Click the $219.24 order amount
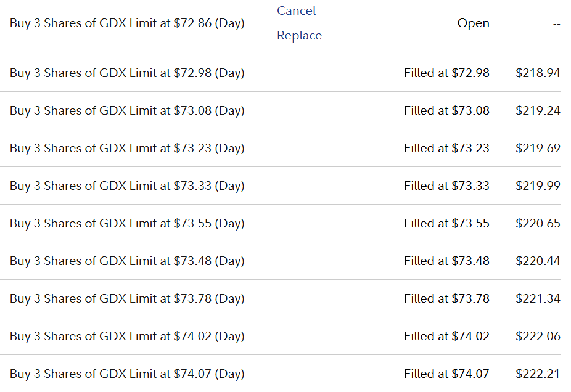The height and width of the screenshot is (392, 571). pos(538,111)
